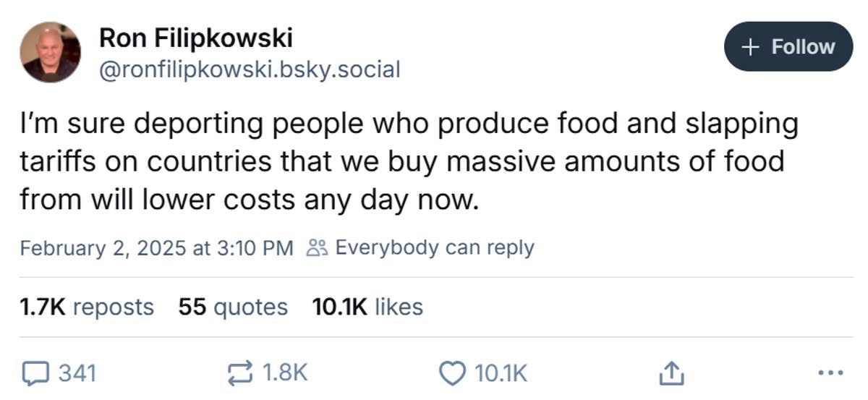
Task: Click the plus sign on Follow button
Action: pos(751,47)
